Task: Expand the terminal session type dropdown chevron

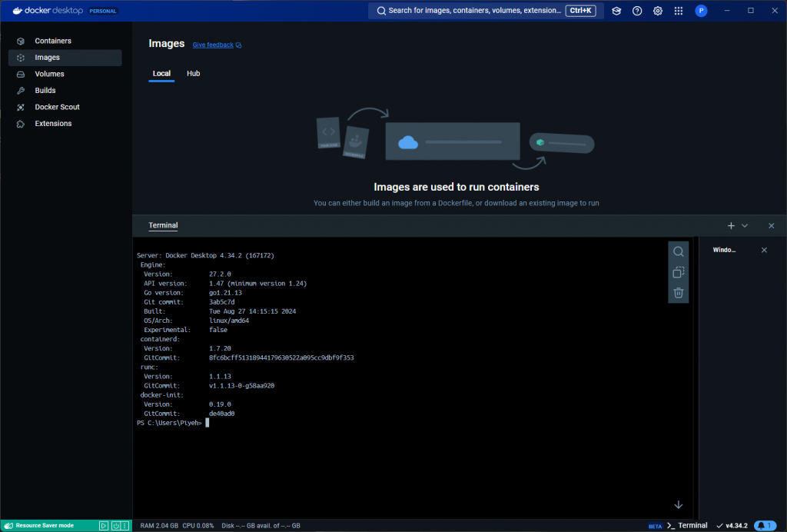Action: [x=745, y=226]
